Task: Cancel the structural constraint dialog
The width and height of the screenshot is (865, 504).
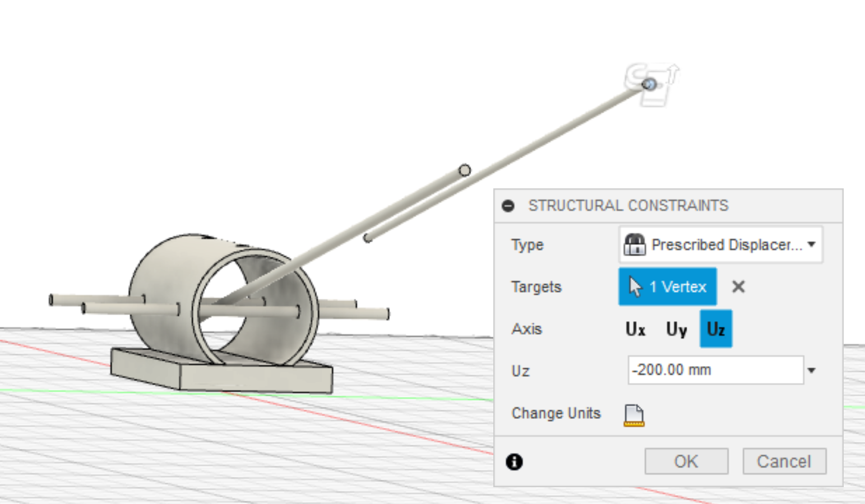Action: 784,461
